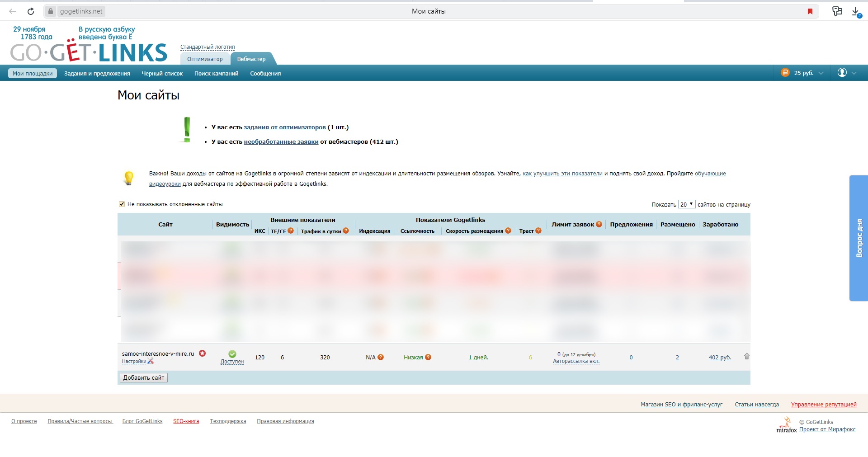868x457 pixels.
Task: Open the Правовая информация link
Action: (x=285, y=421)
